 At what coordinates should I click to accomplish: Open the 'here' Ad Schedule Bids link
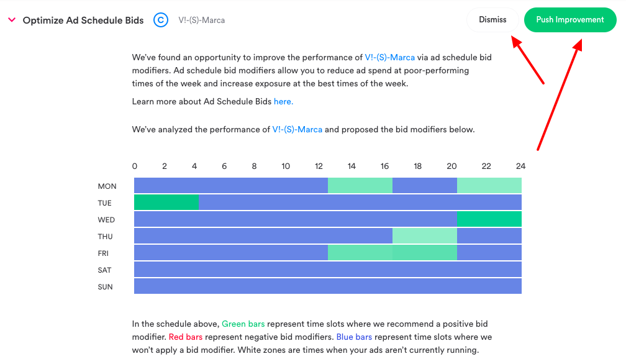(x=283, y=101)
